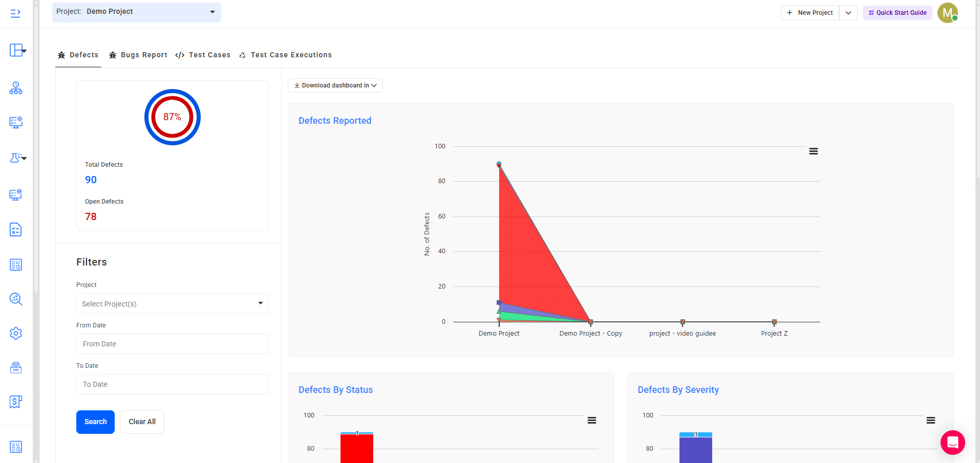Screen dimensions: 980x463
Task: Open the lab flask test icon
Action: click(x=15, y=158)
